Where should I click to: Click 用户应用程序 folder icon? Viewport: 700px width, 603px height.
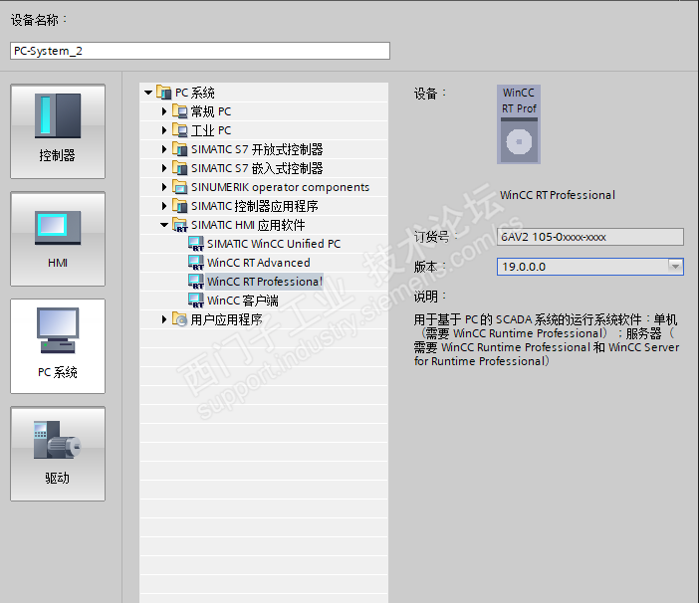coord(180,318)
